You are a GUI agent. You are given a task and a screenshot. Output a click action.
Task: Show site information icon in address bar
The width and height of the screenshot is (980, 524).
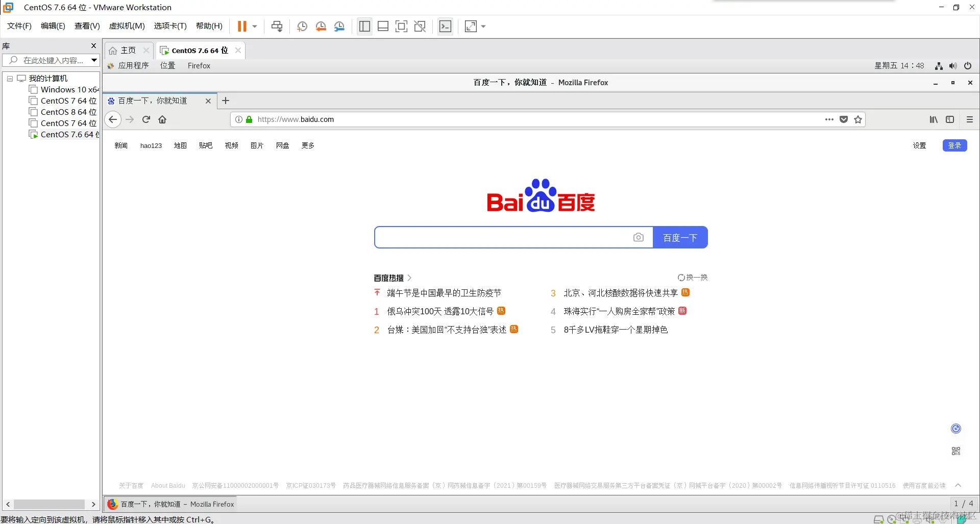tap(238, 119)
